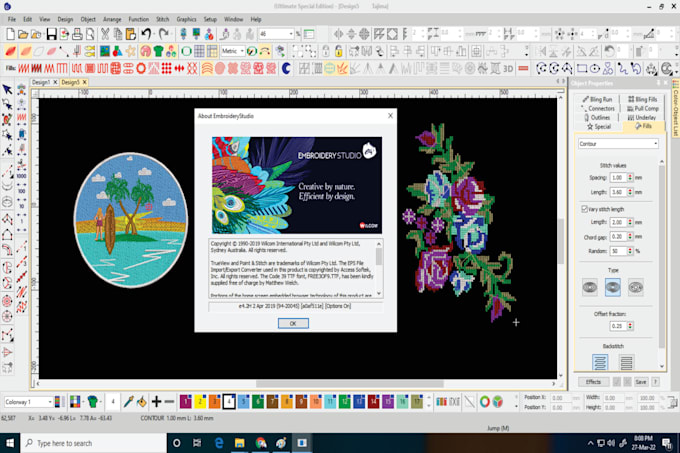Open the Design menu

(65, 20)
